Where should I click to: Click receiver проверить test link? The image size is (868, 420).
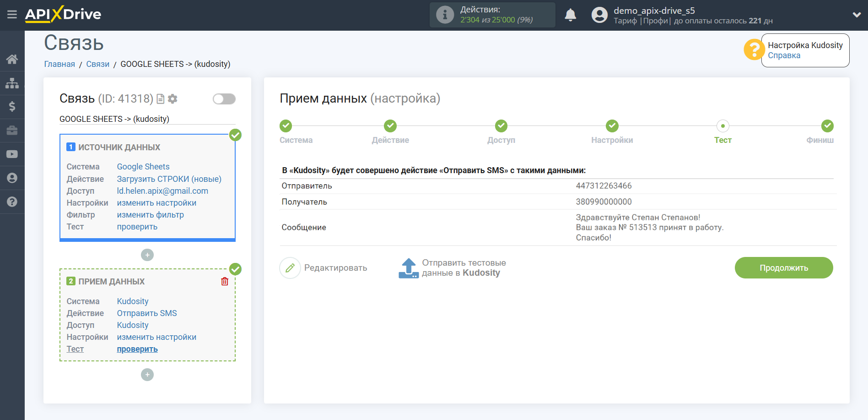click(137, 349)
